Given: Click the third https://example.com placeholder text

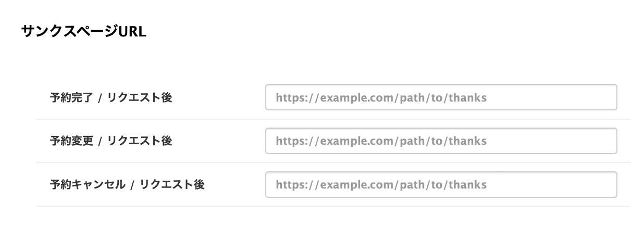Looking at the screenshot, I should 381,185.
